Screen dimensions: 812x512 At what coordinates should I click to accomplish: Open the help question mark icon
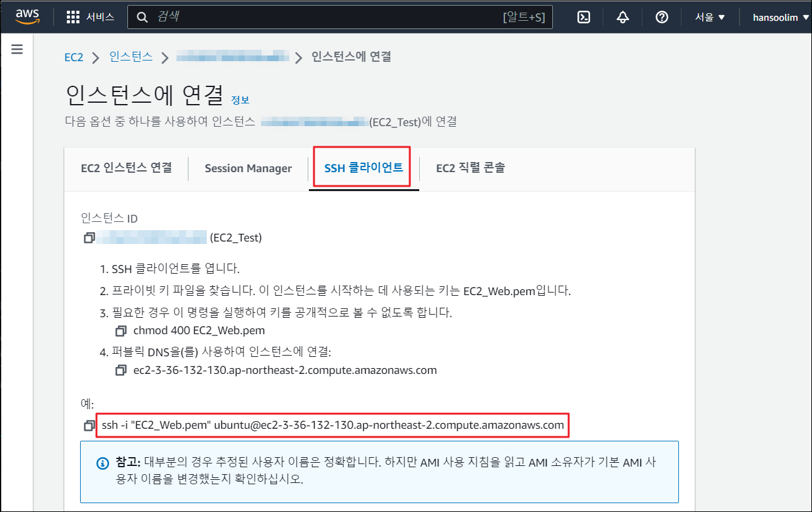click(662, 17)
